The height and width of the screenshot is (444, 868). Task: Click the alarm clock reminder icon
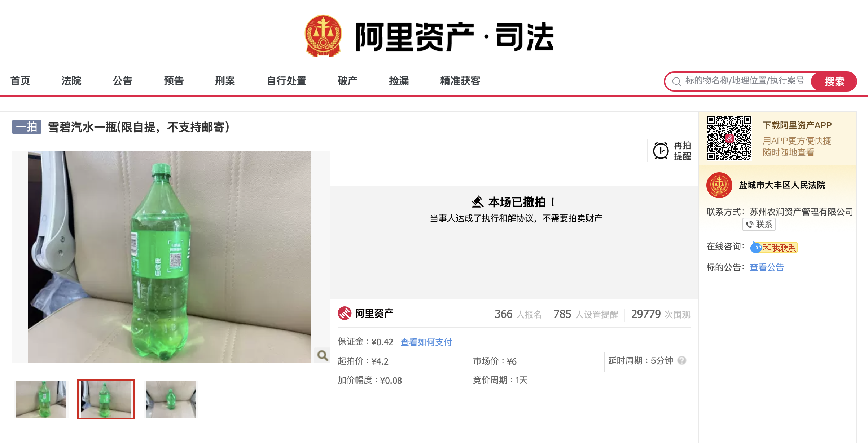(x=661, y=151)
